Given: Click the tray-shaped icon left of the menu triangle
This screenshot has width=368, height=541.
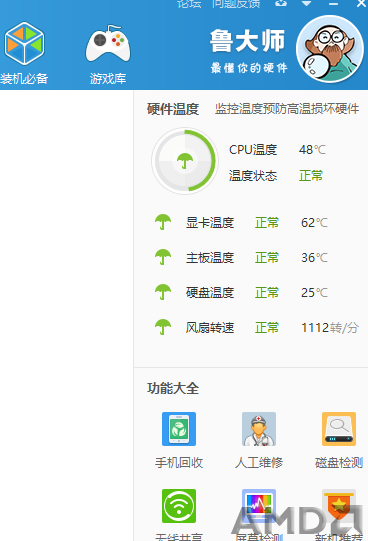Looking at the screenshot, I should 281,3.
